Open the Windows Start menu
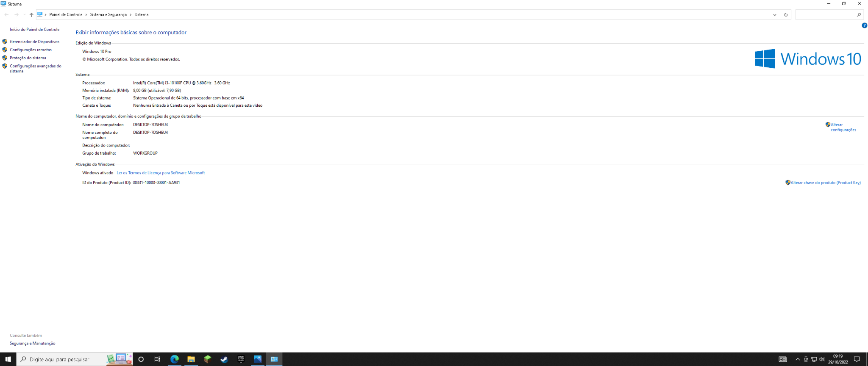The width and height of the screenshot is (868, 366). point(8,359)
